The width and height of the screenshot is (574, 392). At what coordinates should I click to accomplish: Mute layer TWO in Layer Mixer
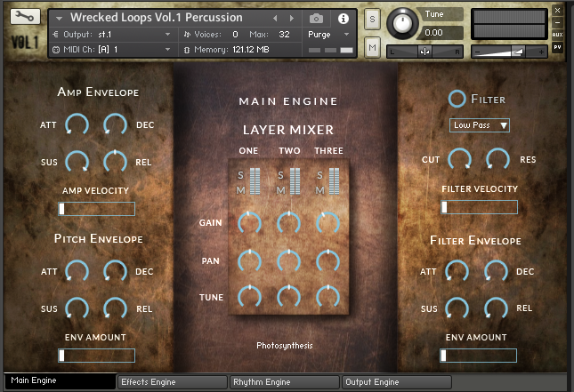pos(280,190)
